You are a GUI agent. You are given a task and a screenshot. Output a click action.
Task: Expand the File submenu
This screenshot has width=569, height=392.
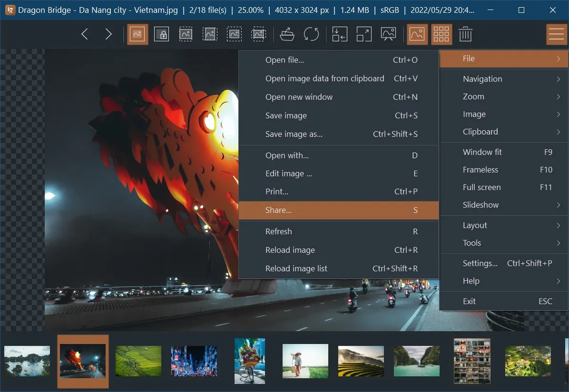[x=504, y=59]
